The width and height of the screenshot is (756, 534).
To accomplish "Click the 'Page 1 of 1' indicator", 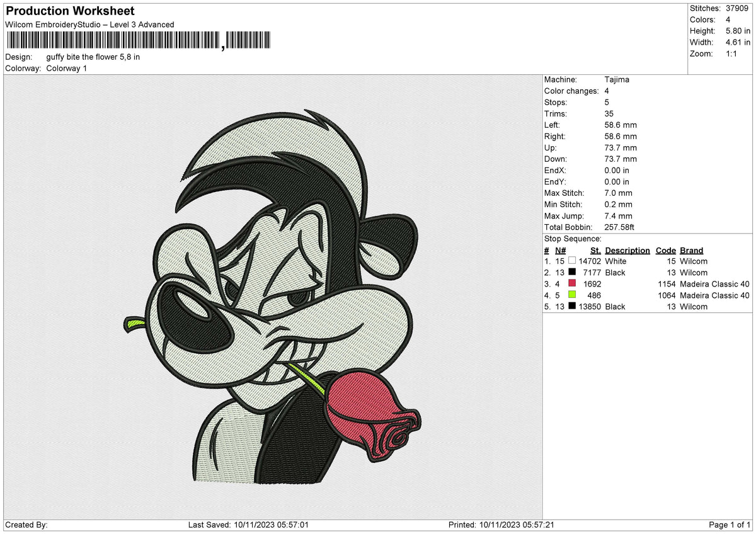I will tap(730, 525).
